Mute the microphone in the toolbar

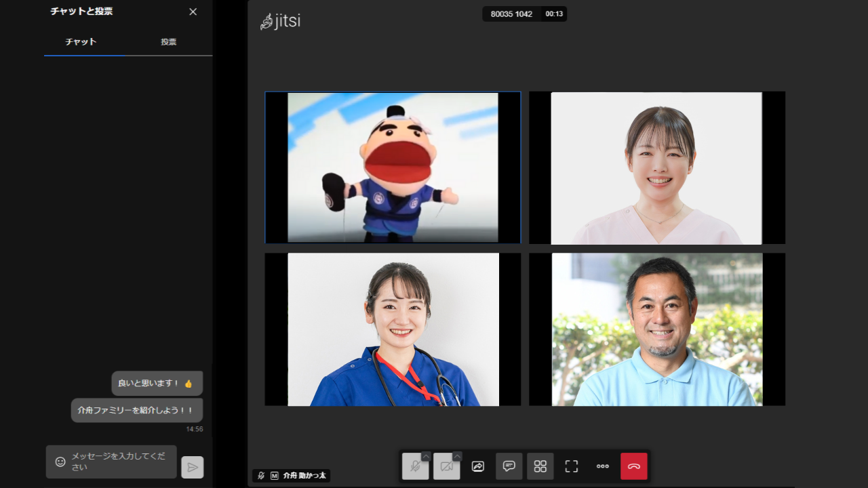coord(414,466)
